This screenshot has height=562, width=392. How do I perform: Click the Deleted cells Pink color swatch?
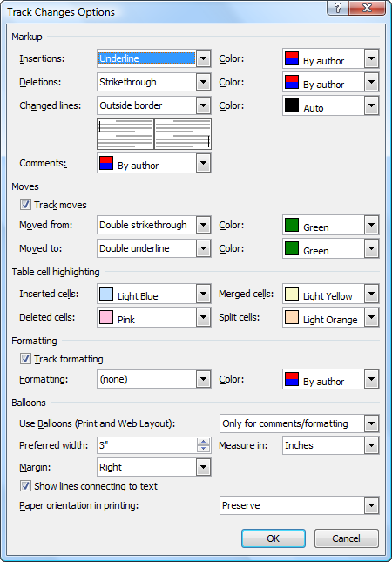tap(106, 317)
